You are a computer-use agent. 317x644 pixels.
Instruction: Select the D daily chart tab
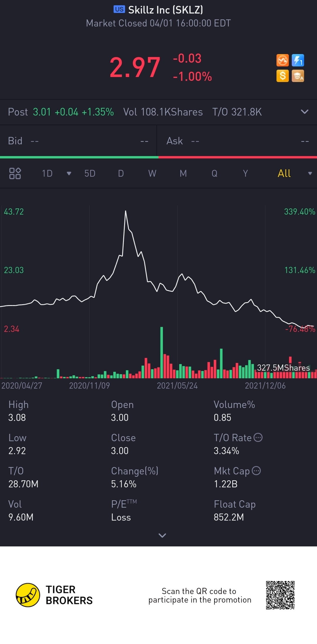pyautogui.click(x=121, y=173)
